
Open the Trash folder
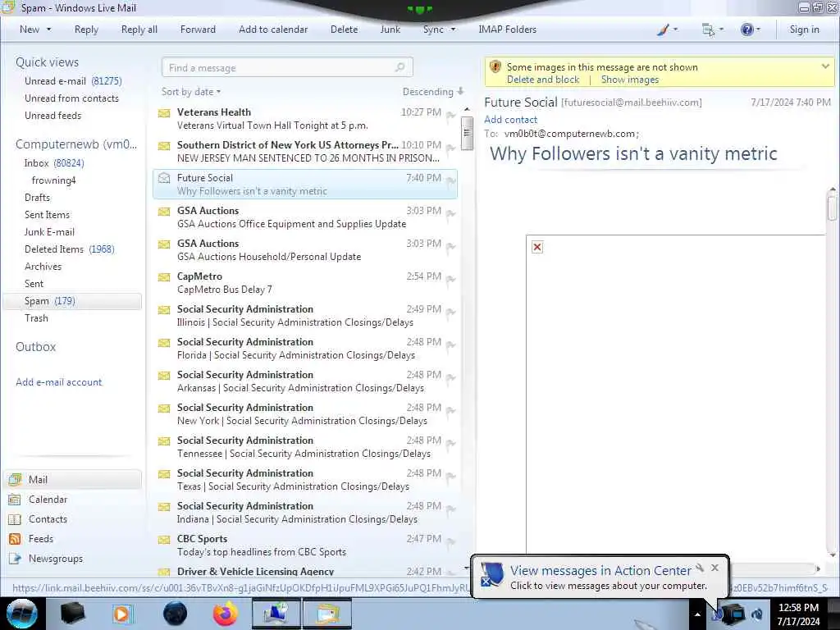point(36,317)
